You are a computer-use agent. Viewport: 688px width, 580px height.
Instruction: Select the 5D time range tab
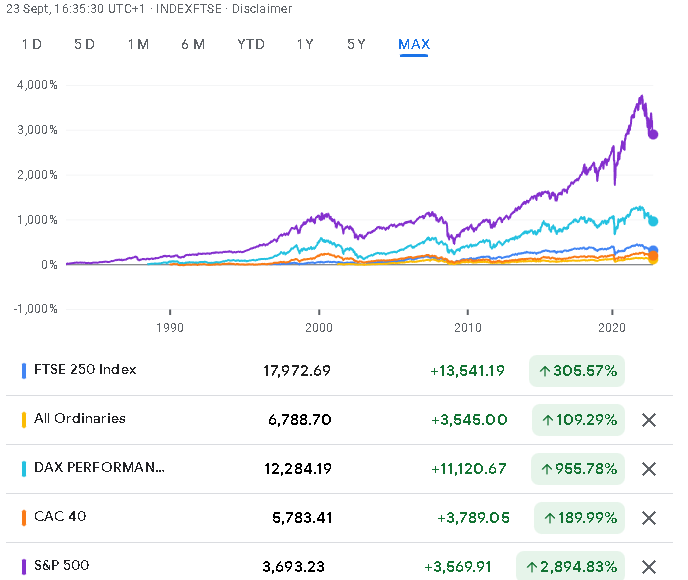click(x=84, y=44)
